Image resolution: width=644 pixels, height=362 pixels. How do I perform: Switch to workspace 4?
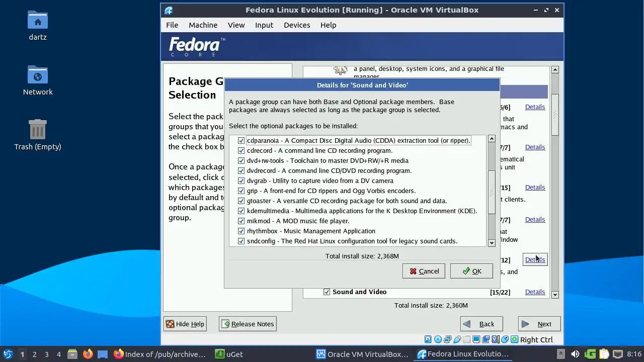(x=58, y=354)
